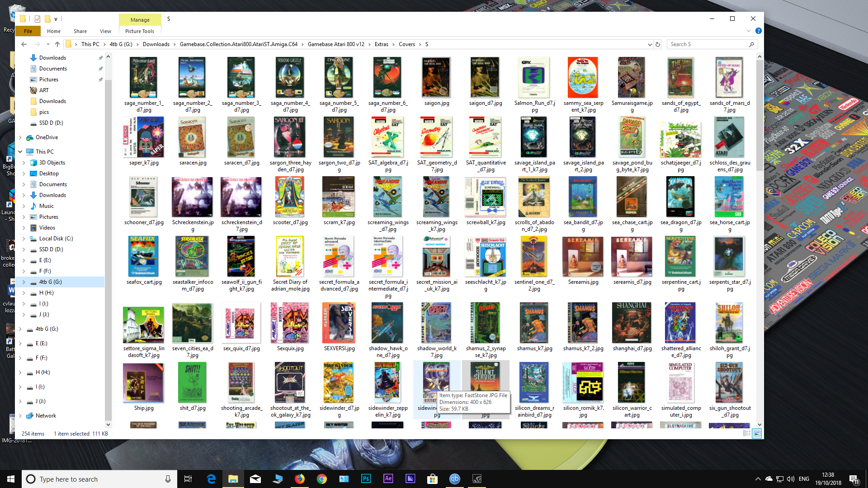Expand the Music folder node
This screenshot has width=868, height=488.
(x=24, y=206)
